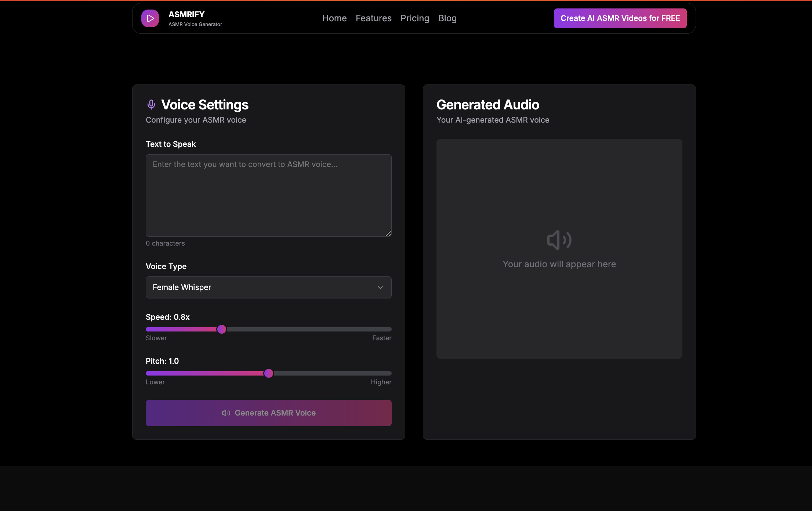812x511 pixels.
Task: Click Create AI ASMR Videos for FREE
Action: tap(620, 18)
